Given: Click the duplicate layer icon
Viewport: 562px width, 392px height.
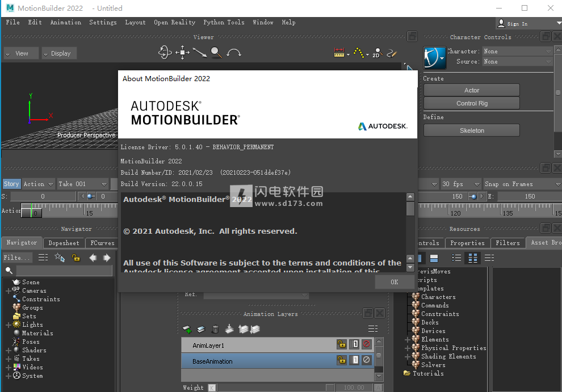Looking at the screenshot, I should tap(201, 329).
